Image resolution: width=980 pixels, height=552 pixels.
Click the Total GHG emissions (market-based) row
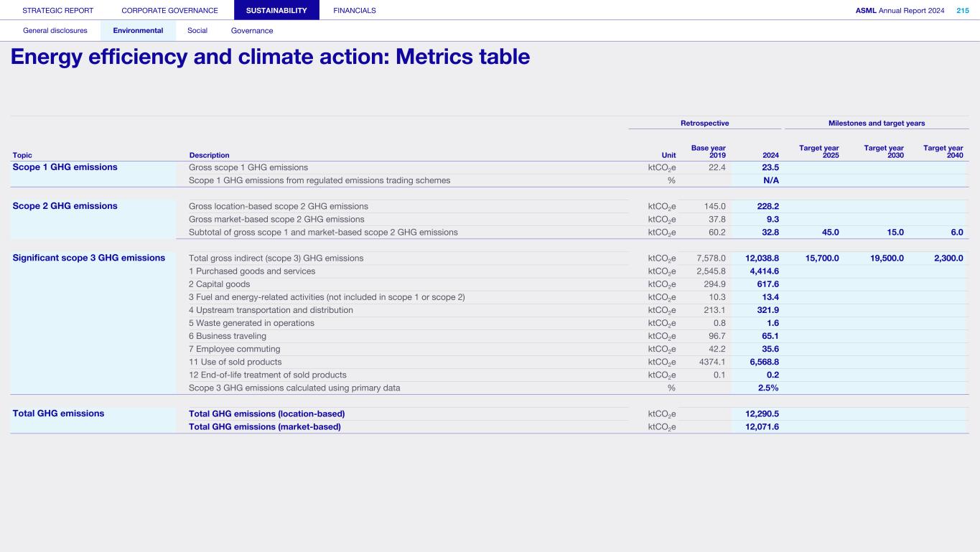(x=264, y=426)
